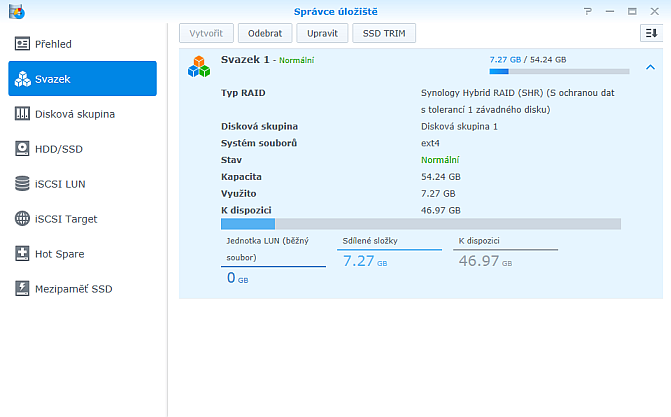Click the Využito 7.27 GB value

coord(438,194)
